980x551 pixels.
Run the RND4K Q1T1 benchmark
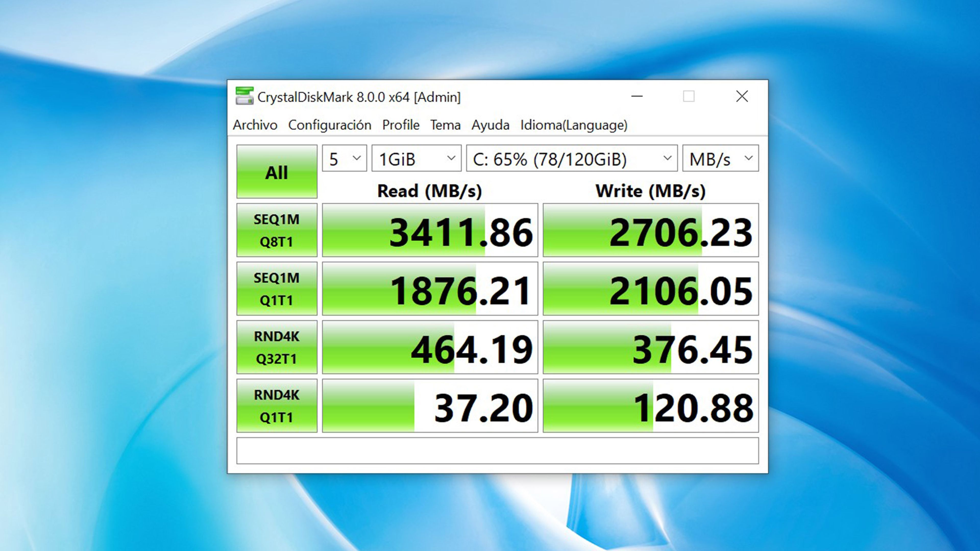click(277, 406)
